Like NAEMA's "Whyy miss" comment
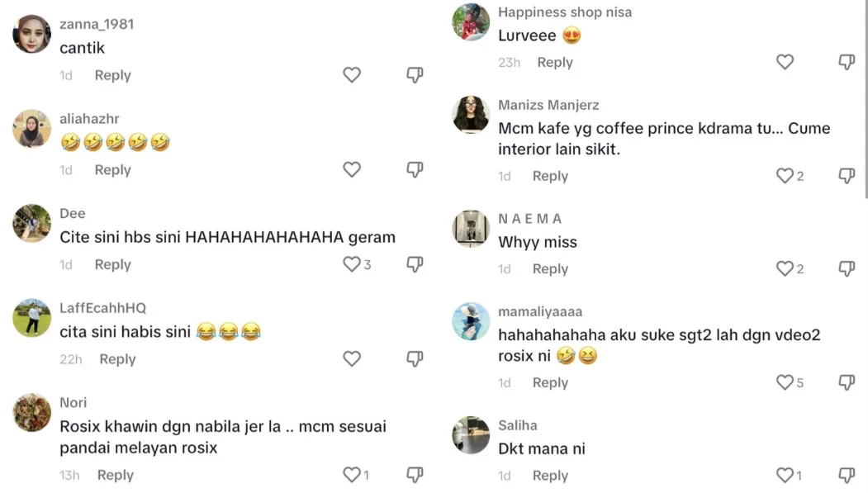The width and height of the screenshot is (868, 493). [785, 268]
